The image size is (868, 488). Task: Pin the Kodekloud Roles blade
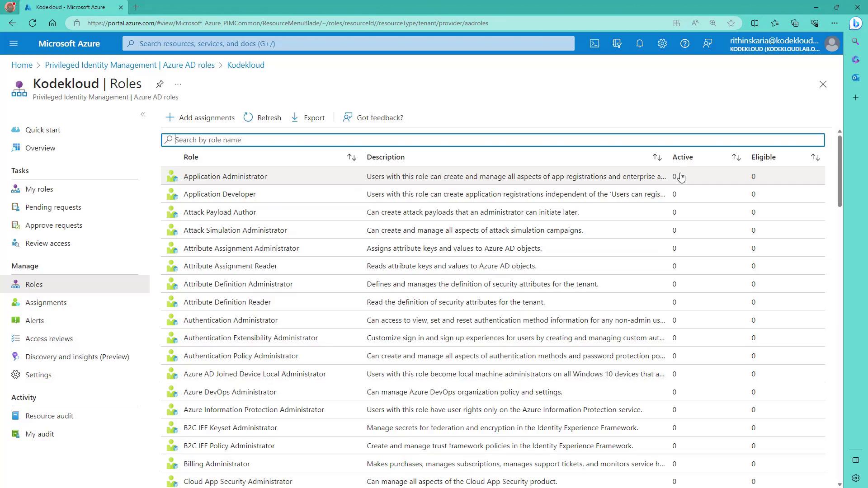pos(160,84)
